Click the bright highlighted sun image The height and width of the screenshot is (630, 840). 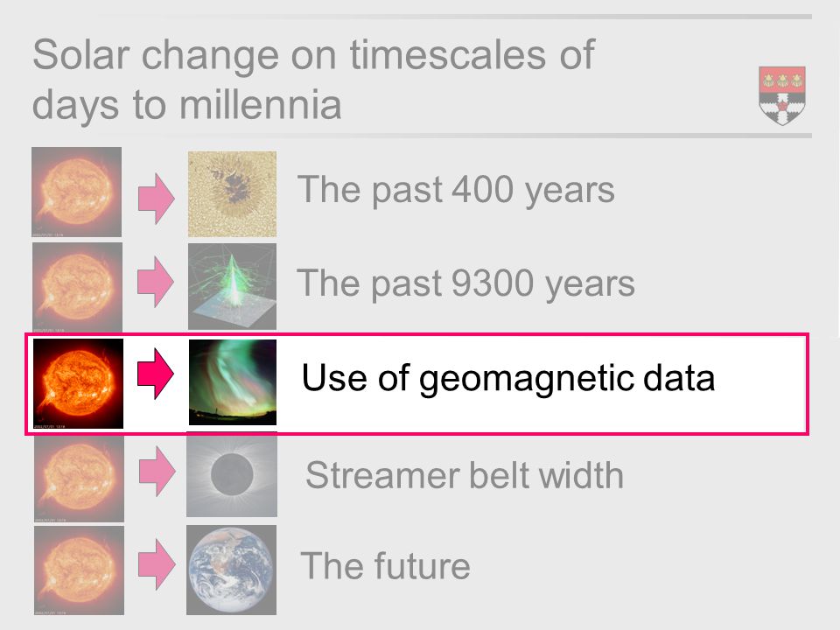tap(78, 383)
